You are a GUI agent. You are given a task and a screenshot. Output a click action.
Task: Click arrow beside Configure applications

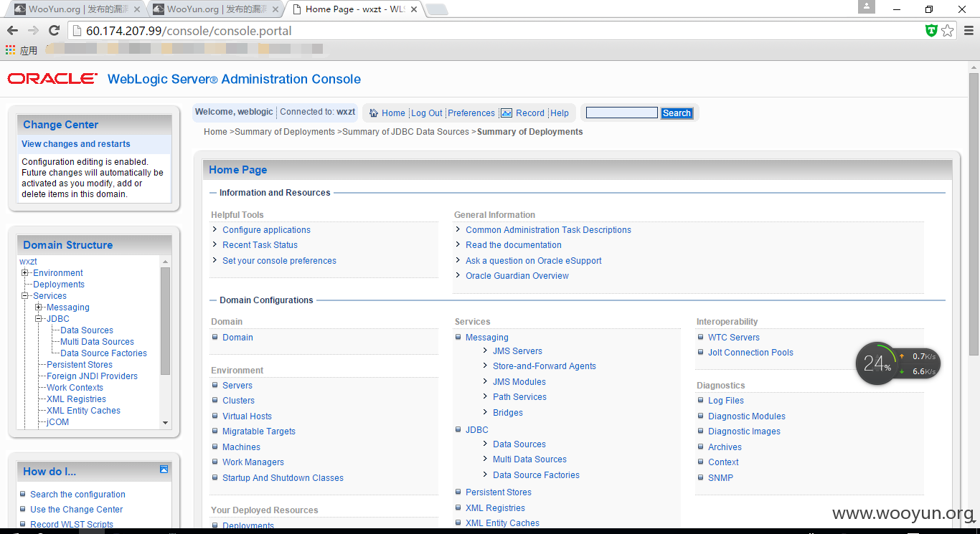(x=215, y=229)
